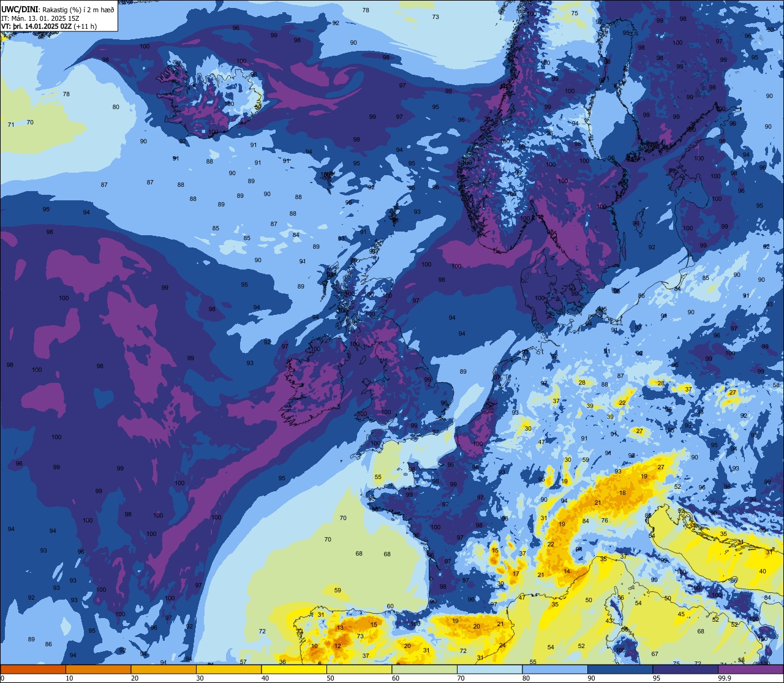Screen dimensions: 784x683
Task: Click the '(+11 h)' forecast offset text
Action: (85, 26)
